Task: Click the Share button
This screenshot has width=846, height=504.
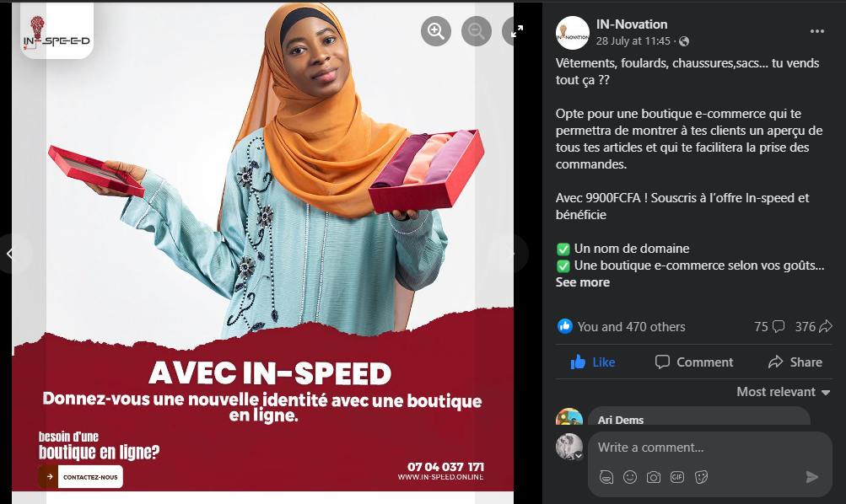Action: (x=795, y=362)
